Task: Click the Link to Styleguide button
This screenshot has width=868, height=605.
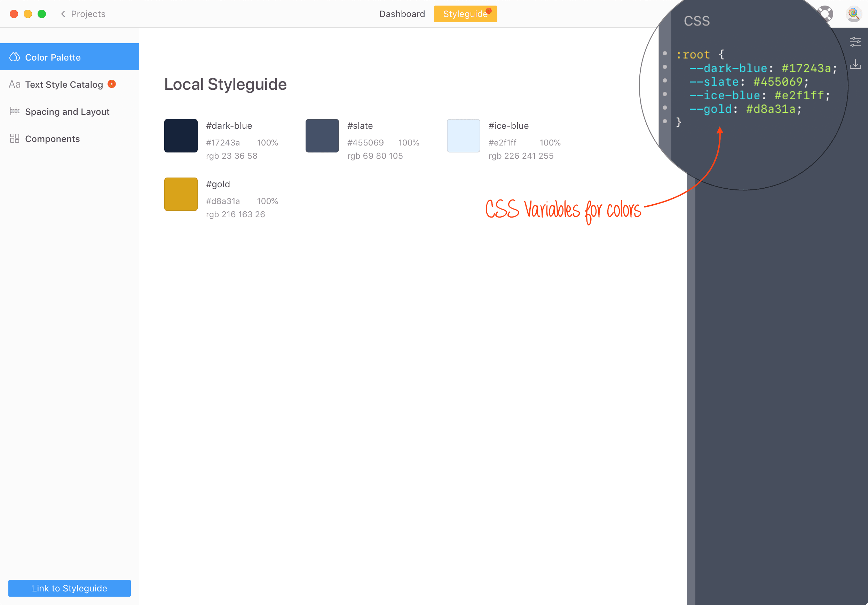Action: coord(70,588)
